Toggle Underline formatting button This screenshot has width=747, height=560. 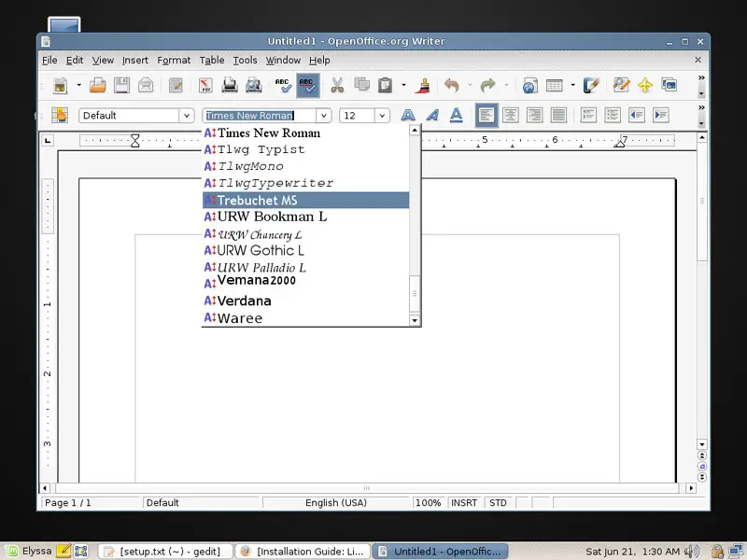pyautogui.click(x=457, y=115)
